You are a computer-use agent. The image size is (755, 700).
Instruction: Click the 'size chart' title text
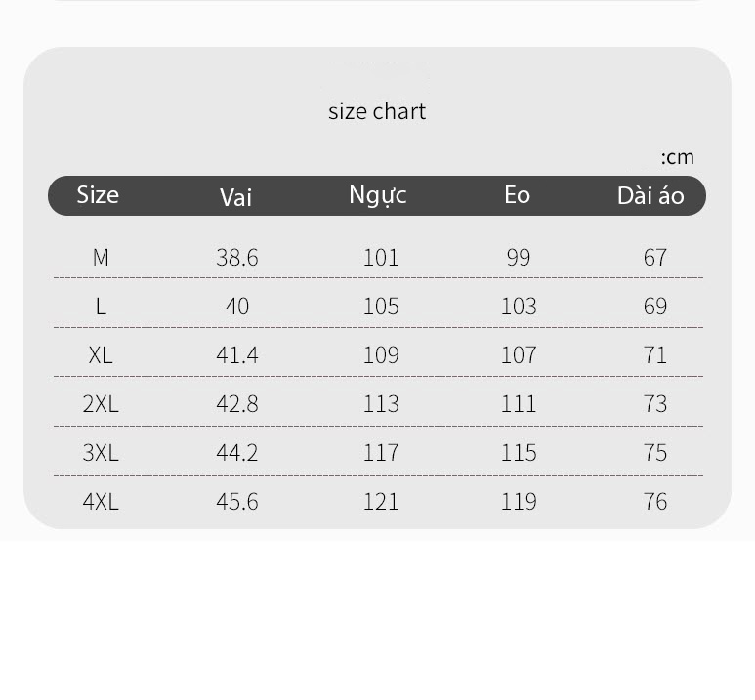pos(377,111)
